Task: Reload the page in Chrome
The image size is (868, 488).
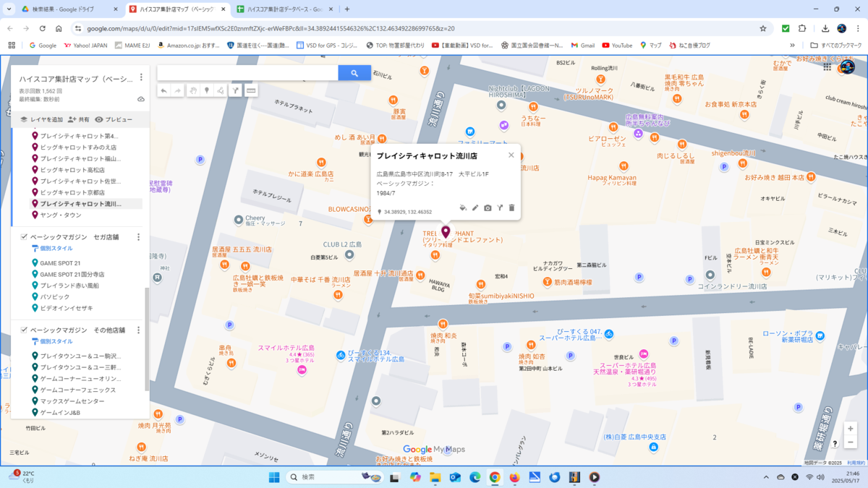Action: tap(42, 28)
